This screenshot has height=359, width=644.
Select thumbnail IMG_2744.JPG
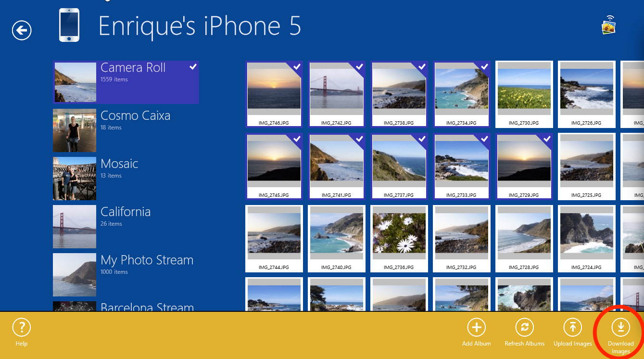click(x=274, y=239)
